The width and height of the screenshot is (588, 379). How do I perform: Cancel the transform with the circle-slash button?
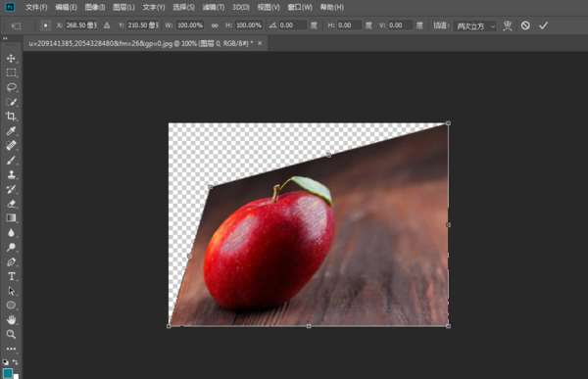click(x=525, y=25)
